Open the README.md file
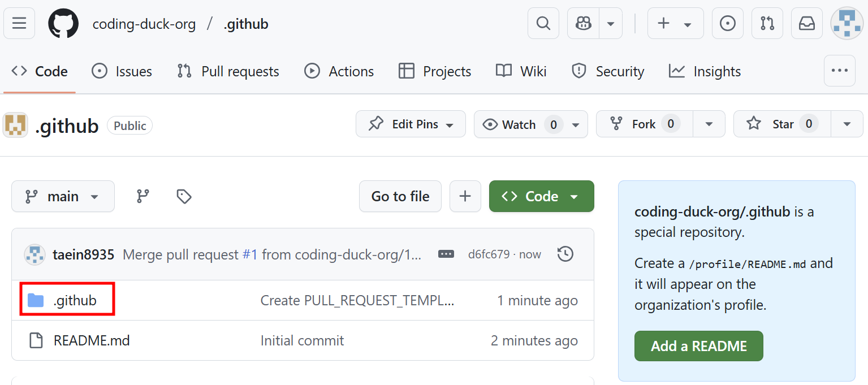Screen dimensions: 868x385 click(92, 340)
